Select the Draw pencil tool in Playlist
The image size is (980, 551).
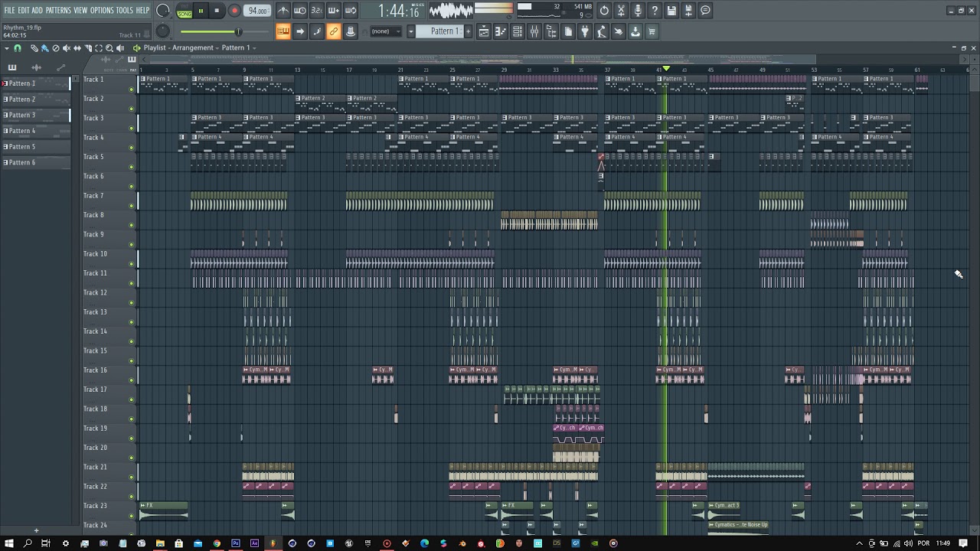[x=34, y=48]
